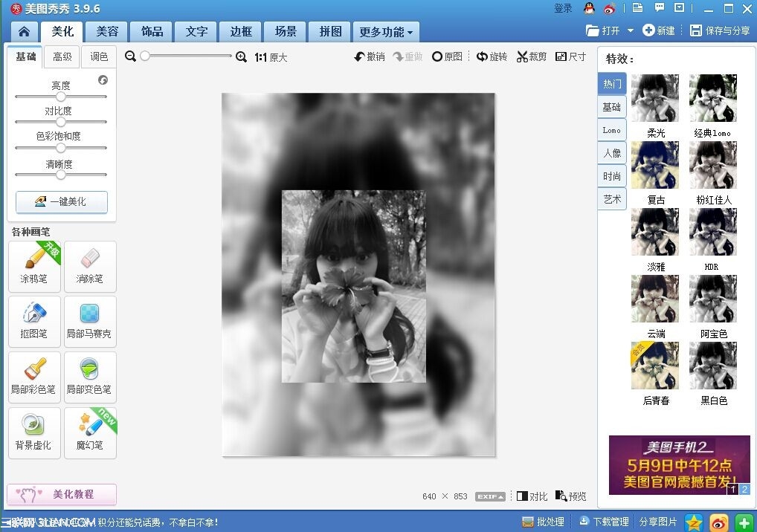Viewport: 757px width, 532px height.
Task: Select the 基础 effects category
Action: [612, 107]
